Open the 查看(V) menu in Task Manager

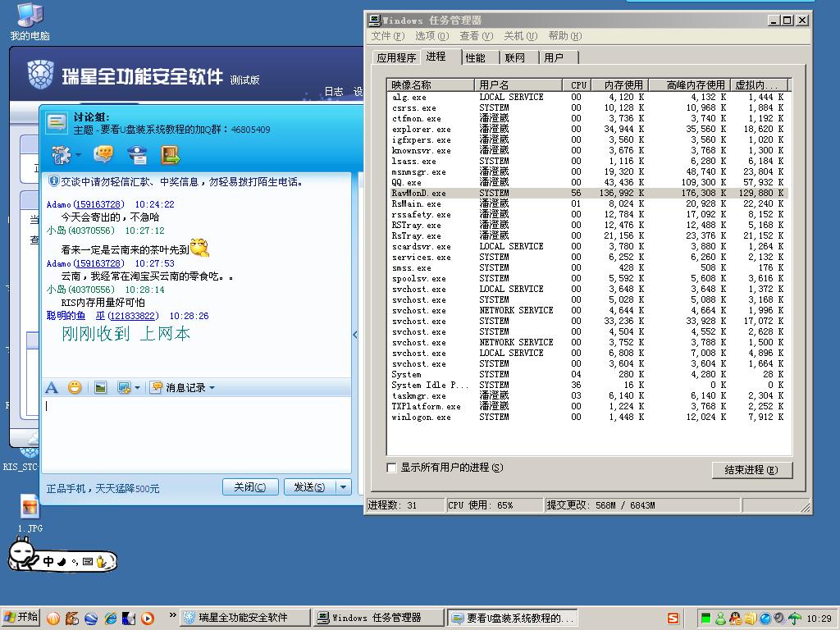tap(477, 36)
